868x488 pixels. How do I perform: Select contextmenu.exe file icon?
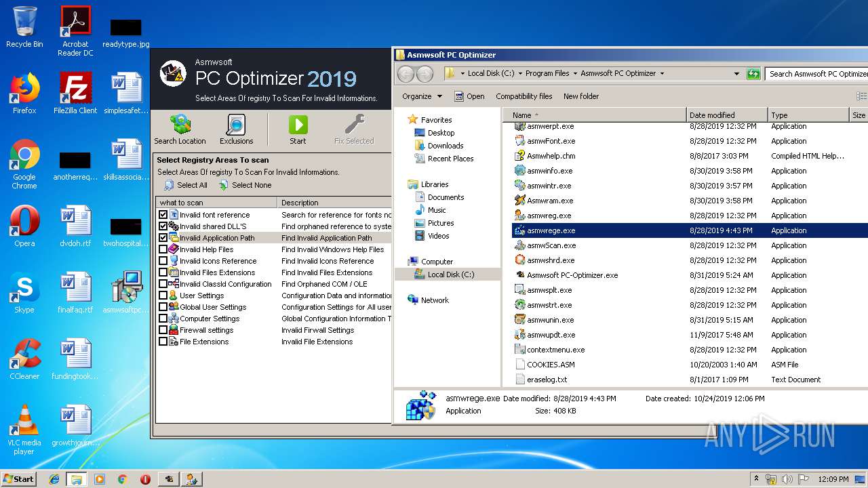pyautogui.click(x=520, y=350)
